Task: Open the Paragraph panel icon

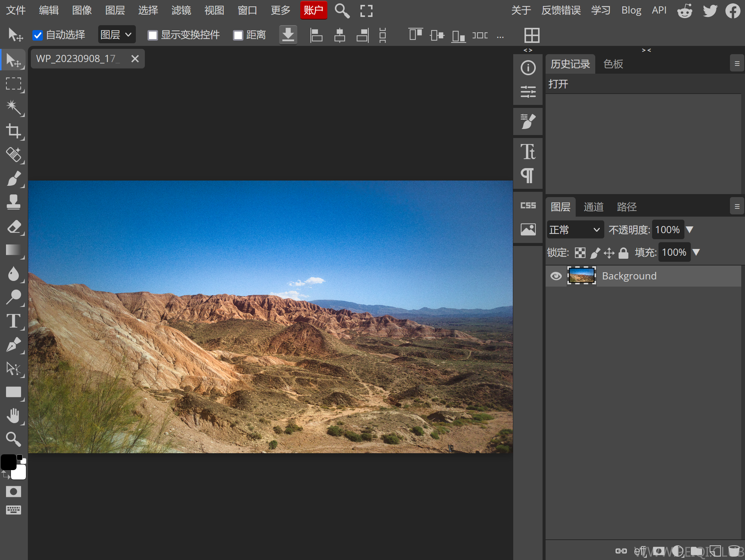Action: click(528, 176)
